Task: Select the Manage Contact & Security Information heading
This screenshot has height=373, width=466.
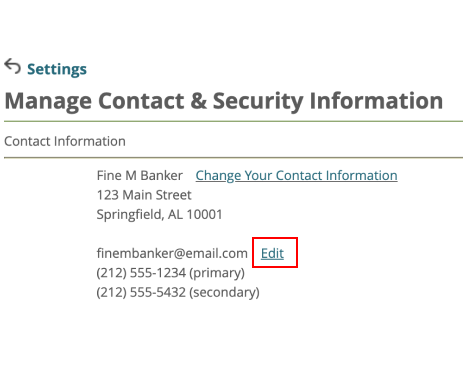Action: coord(224,101)
